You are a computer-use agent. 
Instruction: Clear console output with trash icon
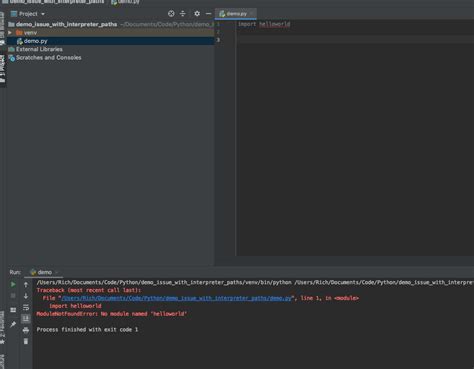[26, 341]
